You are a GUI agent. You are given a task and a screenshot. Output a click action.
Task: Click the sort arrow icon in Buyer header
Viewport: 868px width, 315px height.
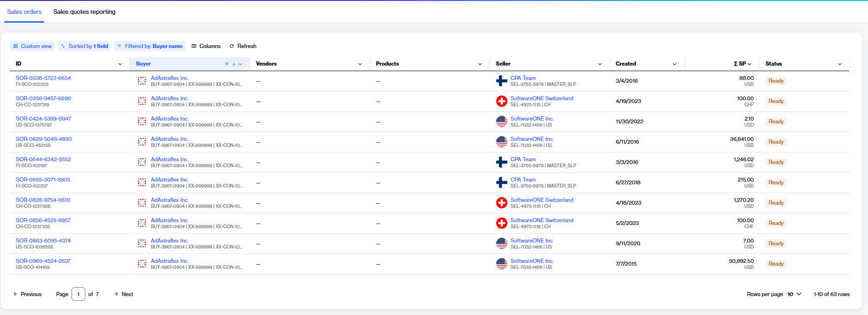point(234,64)
